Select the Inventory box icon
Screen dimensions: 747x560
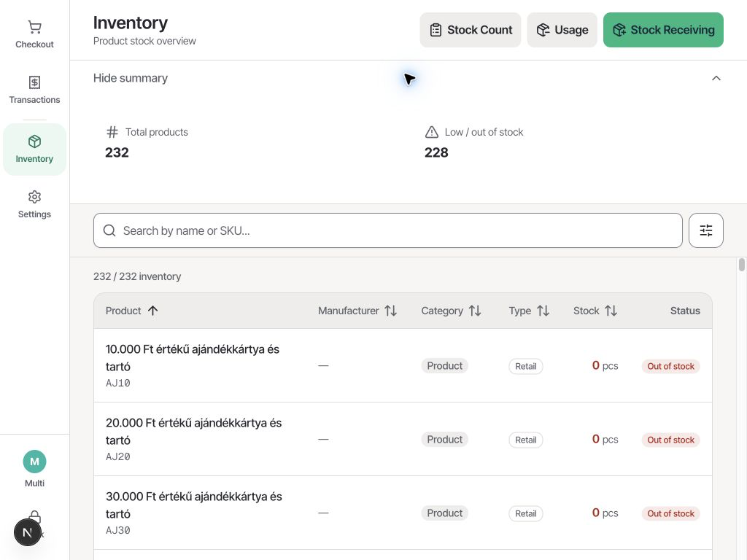click(x=34, y=141)
